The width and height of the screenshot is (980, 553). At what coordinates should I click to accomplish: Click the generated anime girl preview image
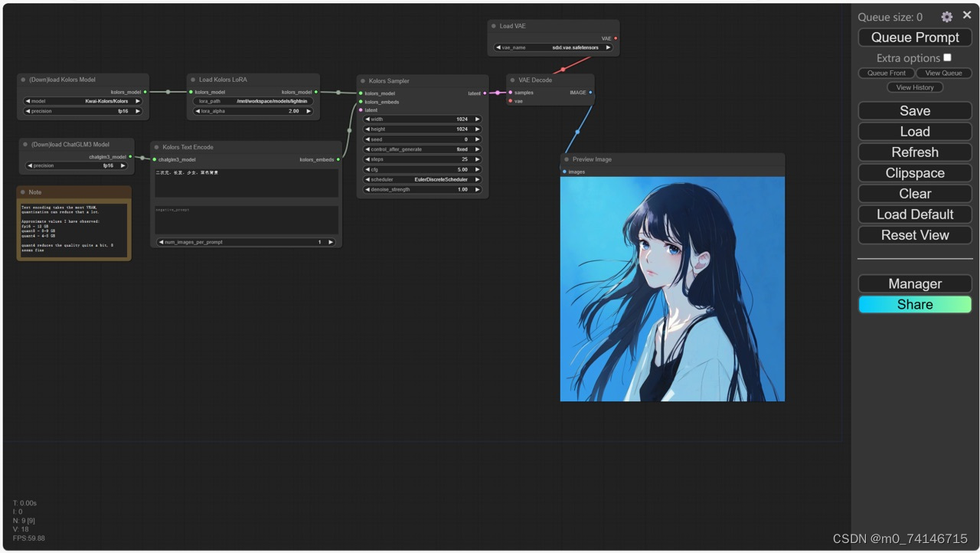pos(672,289)
